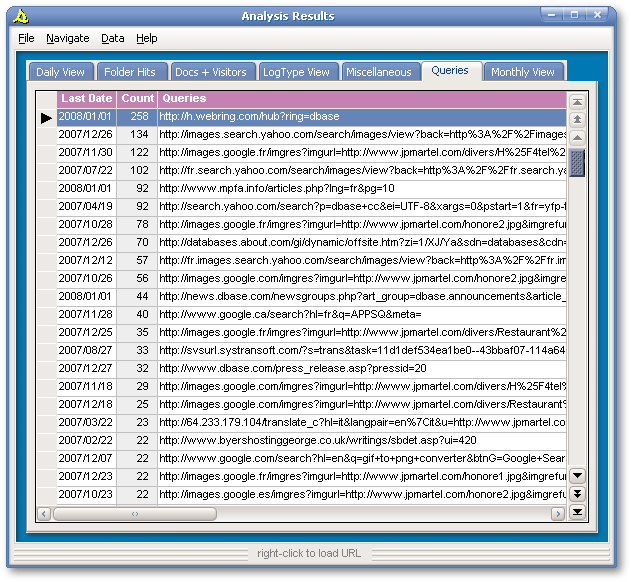Viewport: 631px width, 582px height.
Task: Open the File menu
Action: coord(26,38)
